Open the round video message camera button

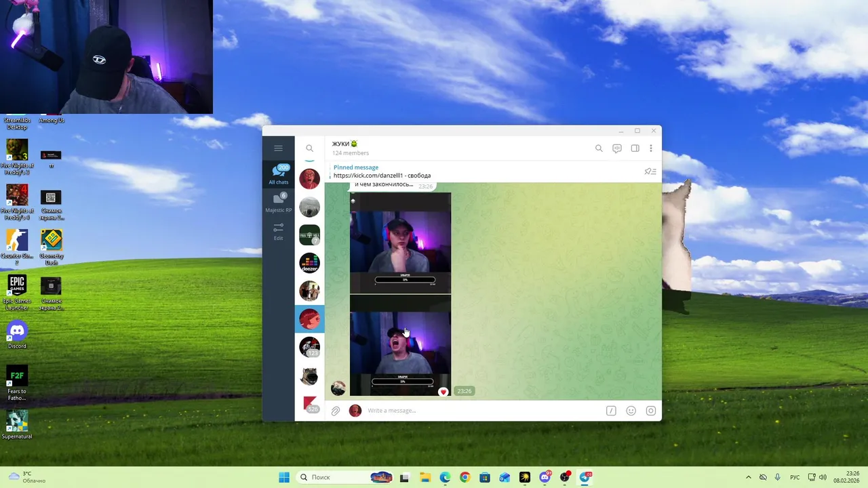coord(651,411)
